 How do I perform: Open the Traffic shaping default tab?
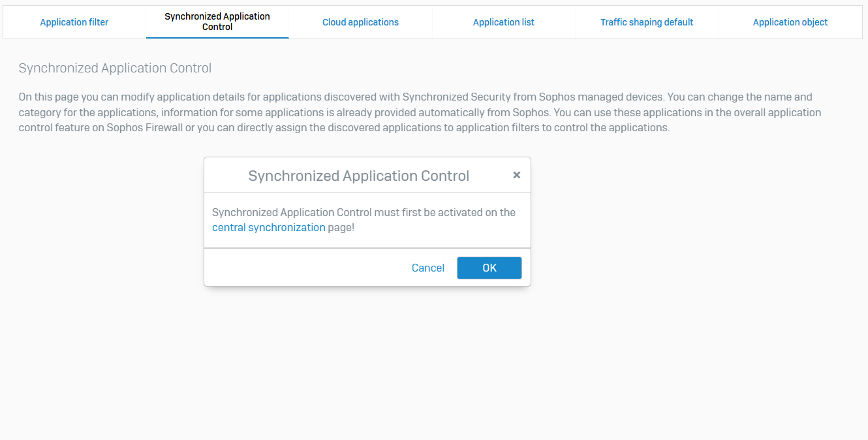(646, 22)
